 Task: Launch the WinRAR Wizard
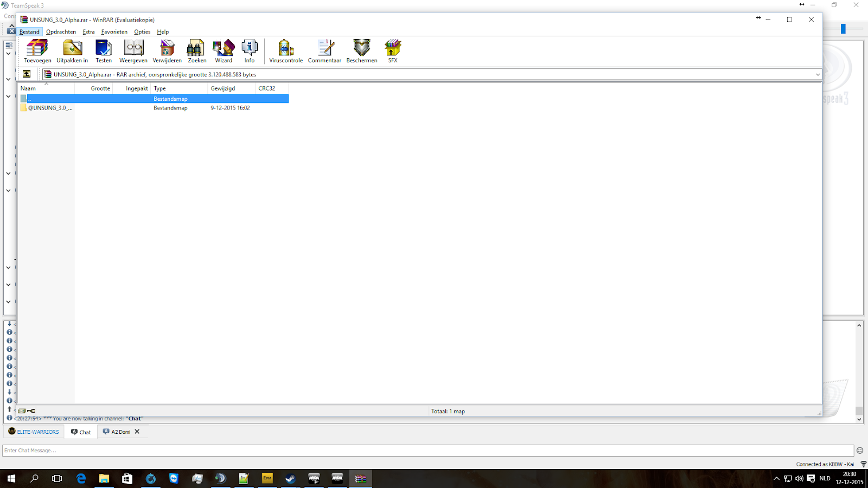(x=224, y=51)
